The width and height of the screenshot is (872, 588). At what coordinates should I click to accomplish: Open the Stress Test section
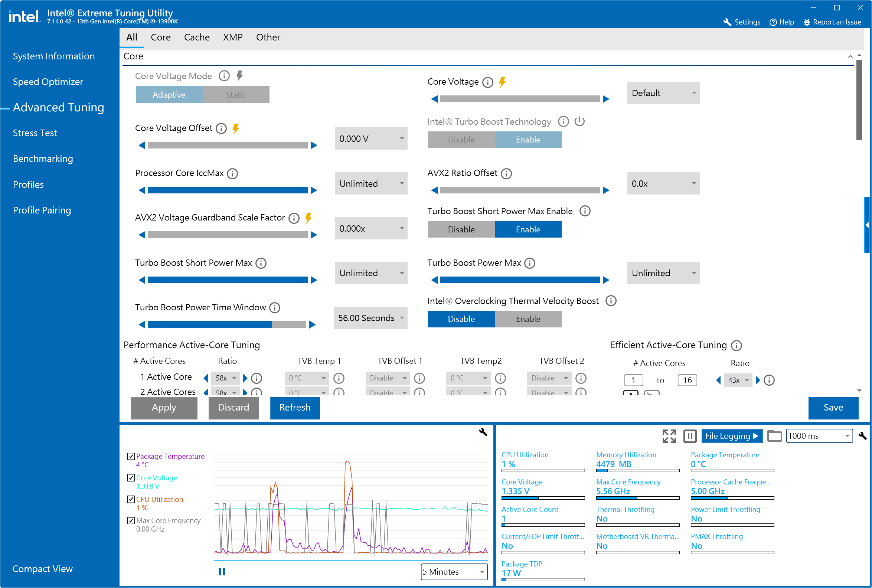[35, 133]
